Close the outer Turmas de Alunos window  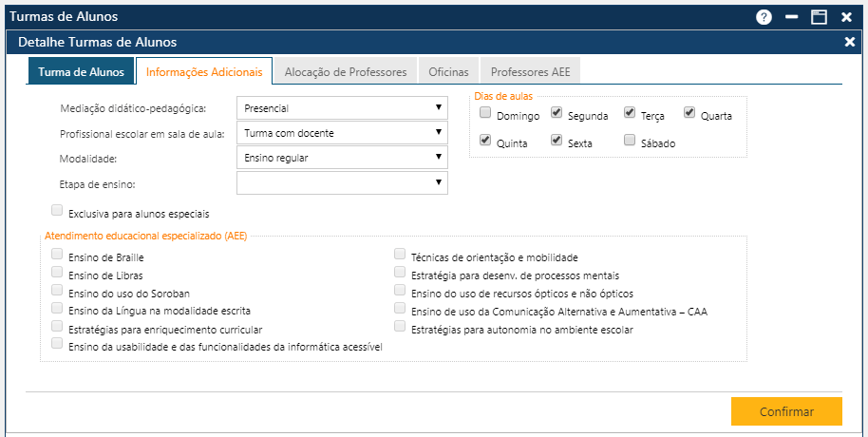846,17
